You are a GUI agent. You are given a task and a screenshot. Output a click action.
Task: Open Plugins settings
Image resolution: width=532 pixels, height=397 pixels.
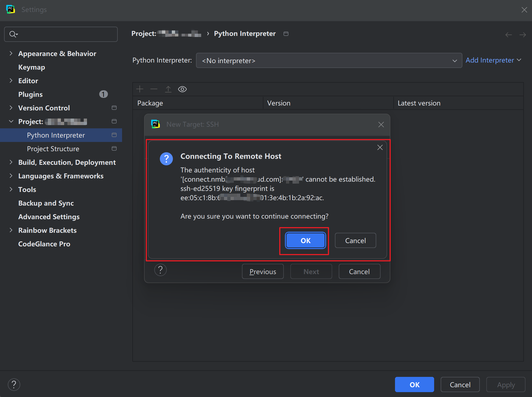30,94
